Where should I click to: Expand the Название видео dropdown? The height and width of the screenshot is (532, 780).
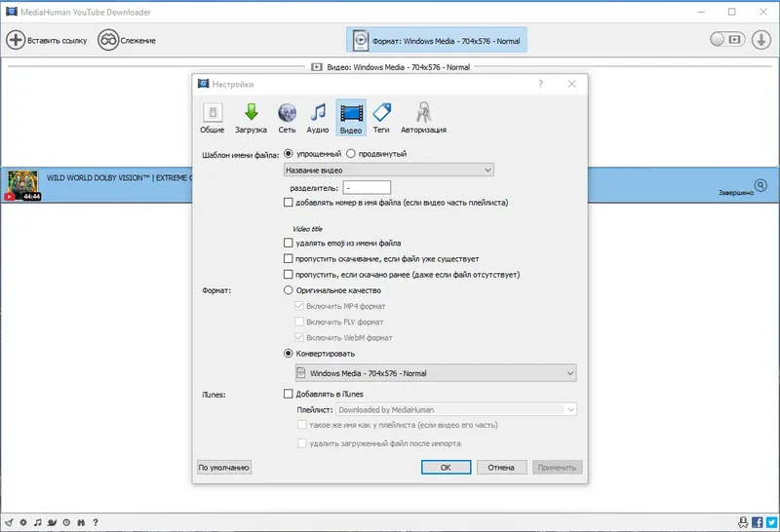pyautogui.click(x=388, y=171)
